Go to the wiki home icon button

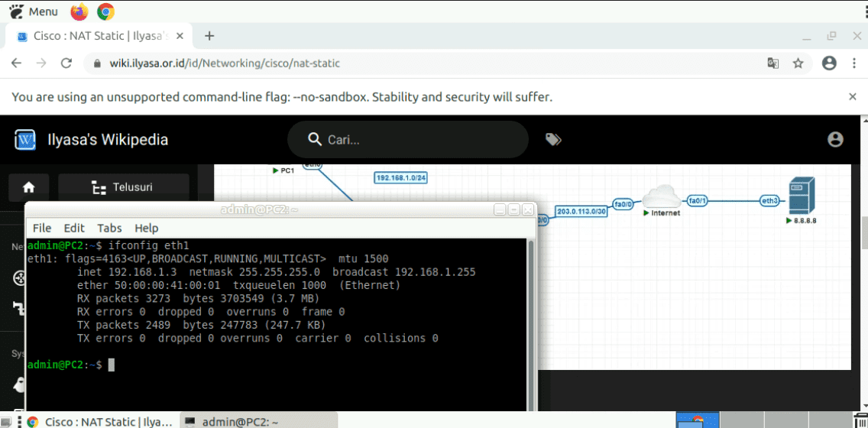point(29,187)
